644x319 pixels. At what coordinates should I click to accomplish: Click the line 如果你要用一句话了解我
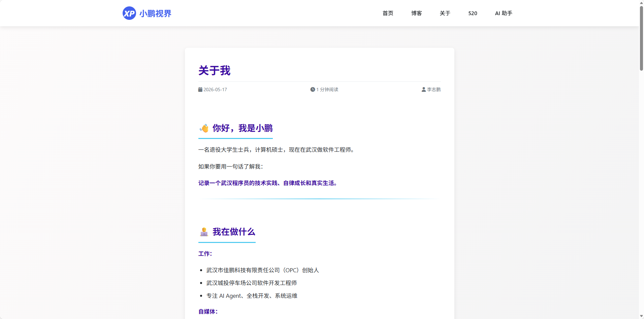(x=231, y=167)
